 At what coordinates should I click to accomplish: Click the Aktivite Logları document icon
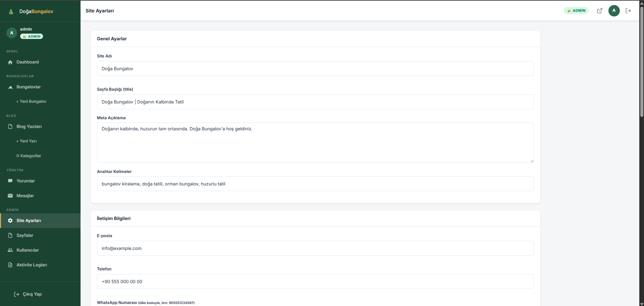pos(10,265)
